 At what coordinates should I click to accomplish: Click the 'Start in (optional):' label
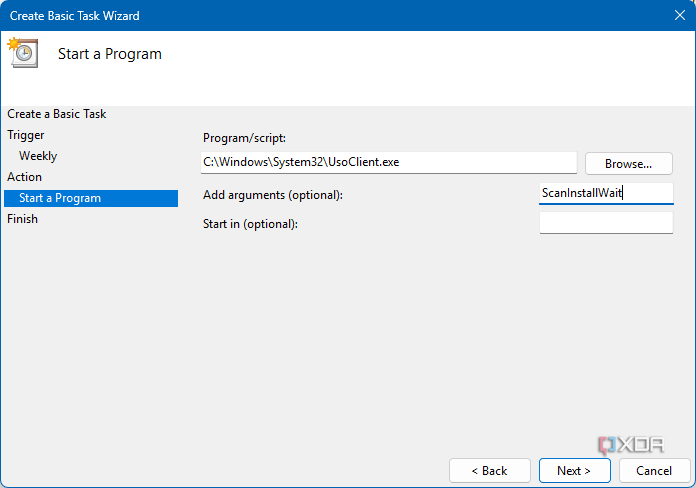pos(250,224)
